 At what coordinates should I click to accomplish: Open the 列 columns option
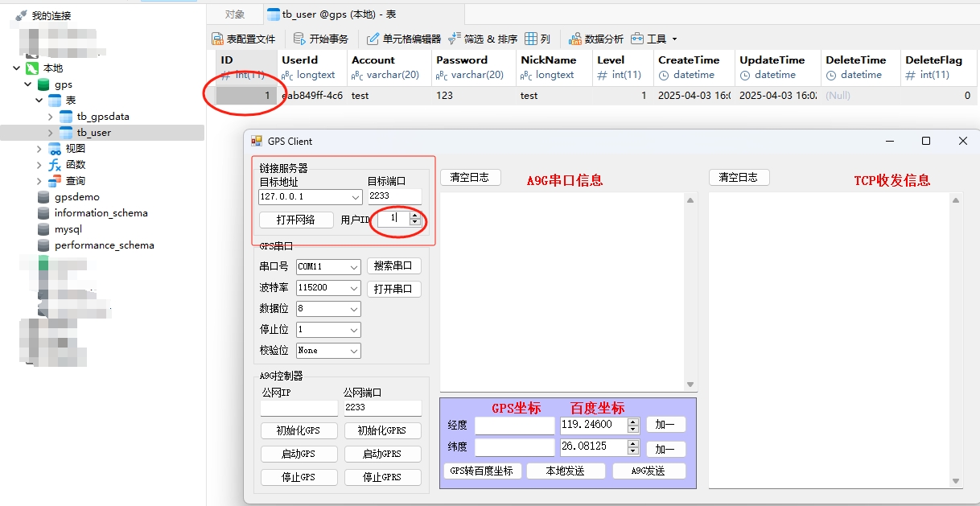pyautogui.click(x=537, y=39)
